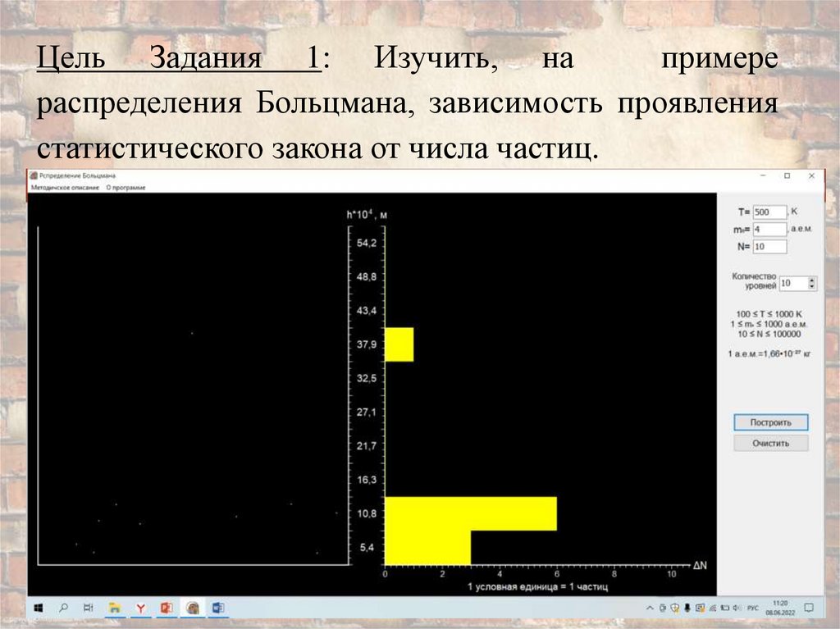Open the Методическое описание menu
Screen dimensions: 840x629
[65, 188]
